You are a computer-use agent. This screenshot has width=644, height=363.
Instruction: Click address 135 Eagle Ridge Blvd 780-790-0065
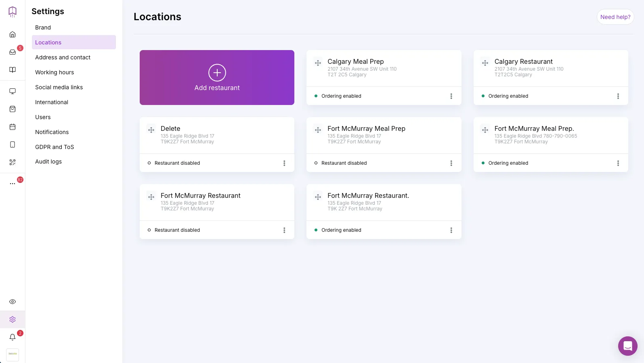(x=536, y=136)
